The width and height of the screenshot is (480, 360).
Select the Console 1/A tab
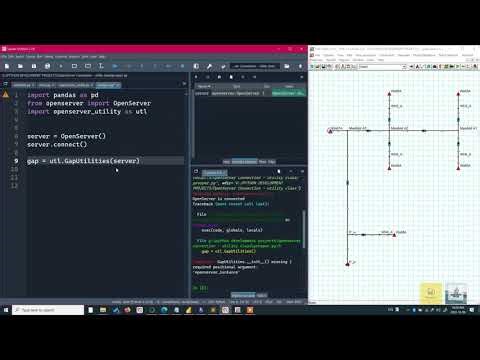click(x=215, y=172)
